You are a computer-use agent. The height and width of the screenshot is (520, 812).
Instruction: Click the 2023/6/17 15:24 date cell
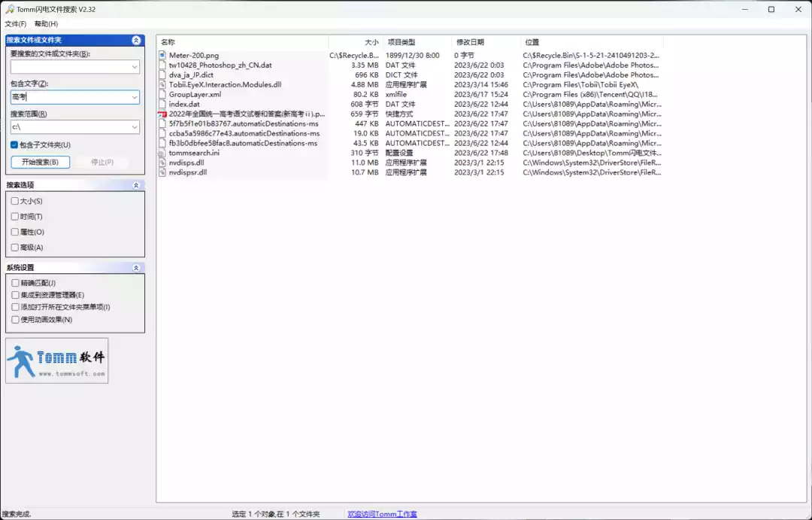tap(481, 94)
